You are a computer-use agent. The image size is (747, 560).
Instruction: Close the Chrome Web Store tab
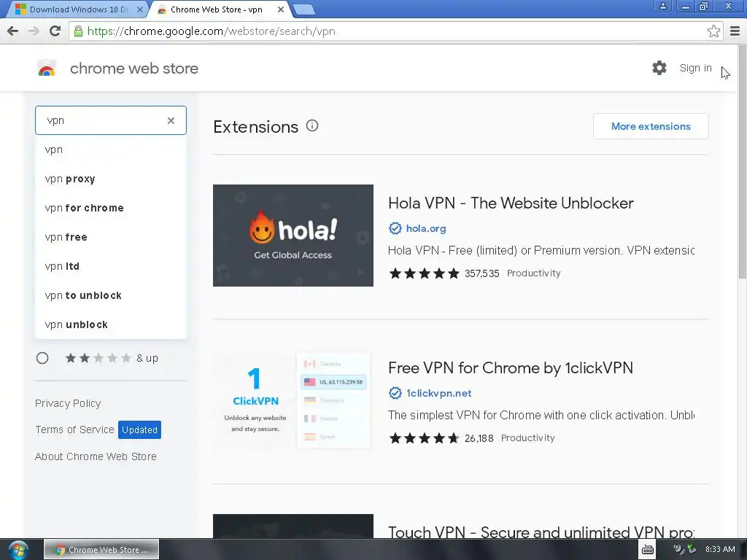click(281, 9)
